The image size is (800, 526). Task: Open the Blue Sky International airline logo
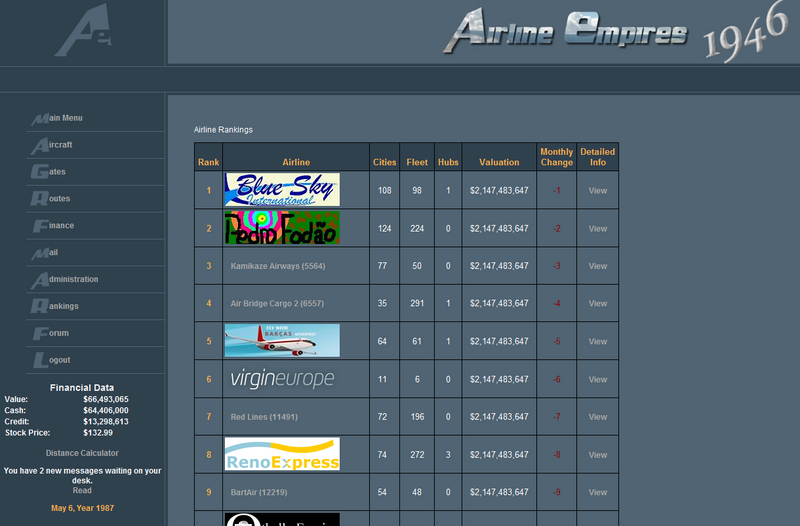(282, 190)
